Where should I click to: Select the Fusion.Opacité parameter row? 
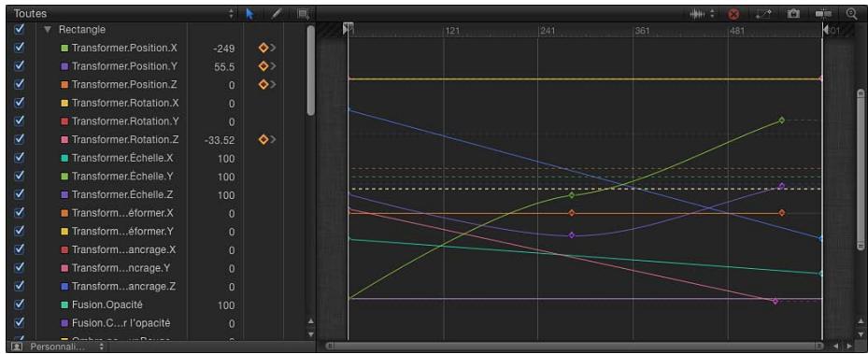click(161, 304)
